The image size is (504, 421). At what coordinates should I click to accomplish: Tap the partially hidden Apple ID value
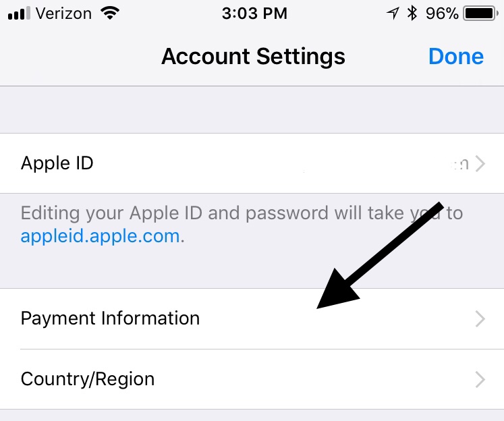coord(459,164)
